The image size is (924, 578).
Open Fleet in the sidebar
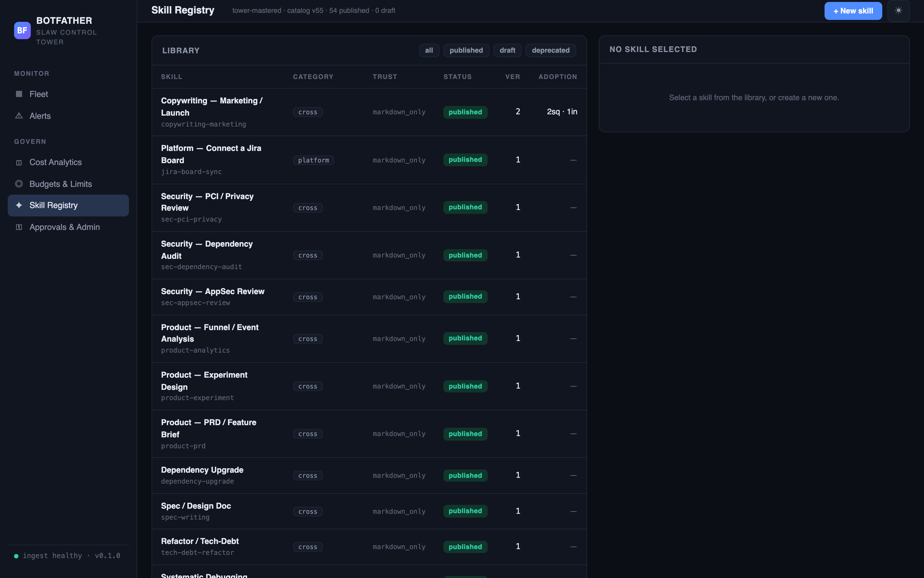click(x=68, y=94)
